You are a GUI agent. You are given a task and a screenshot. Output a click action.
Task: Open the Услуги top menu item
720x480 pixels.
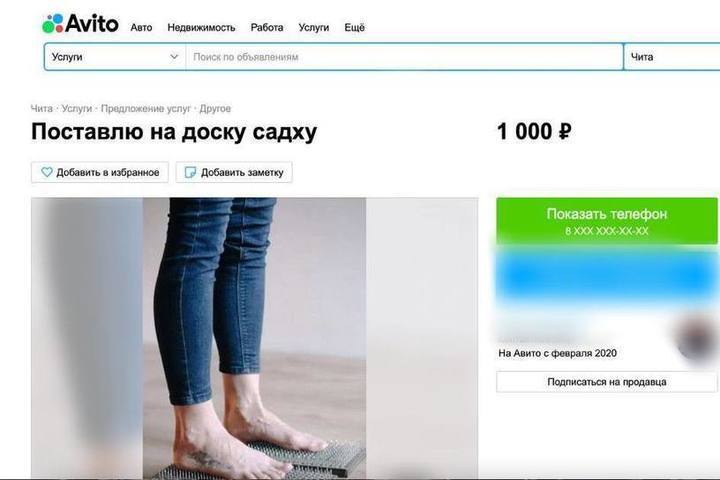click(314, 28)
